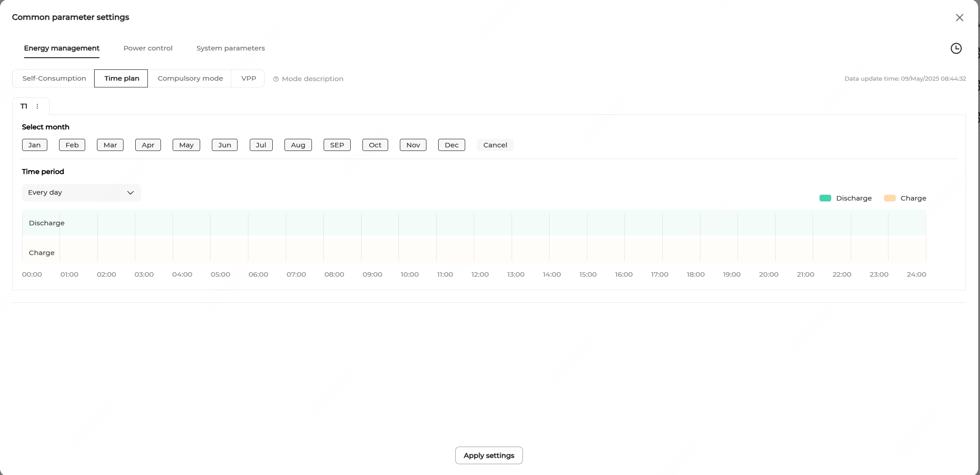Switch to the Power control tab
Image resolution: width=980 pixels, height=475 pixels.
coord(148,48)
